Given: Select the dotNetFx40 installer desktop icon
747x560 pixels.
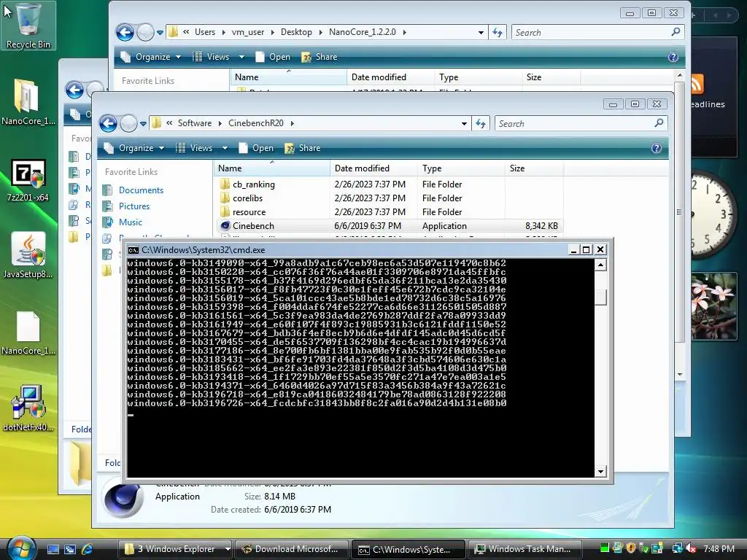Looking at the screenshot, I should [x=28, y=408].
